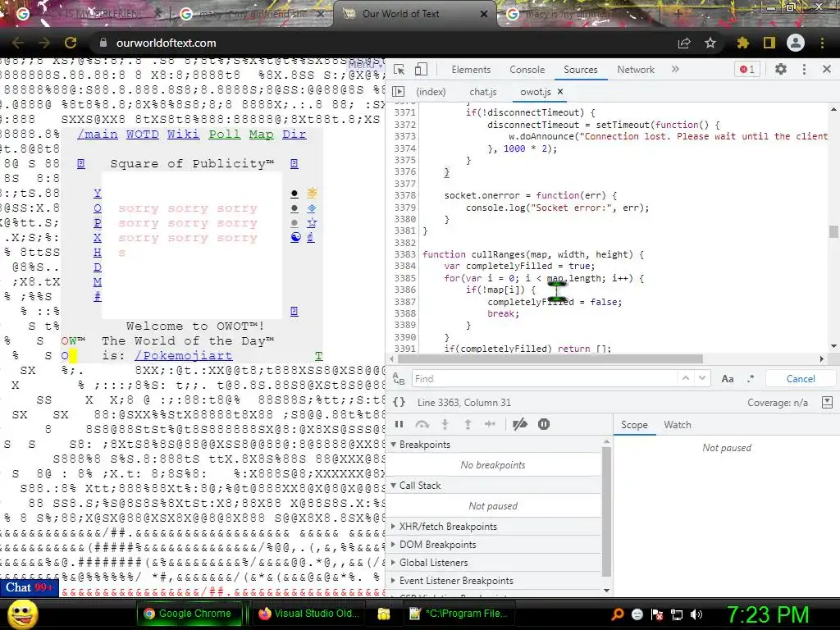This screenshot has width=840, height=630.
Task: Click the show details icon beside Coverage
Action: [x=827, y=402]
